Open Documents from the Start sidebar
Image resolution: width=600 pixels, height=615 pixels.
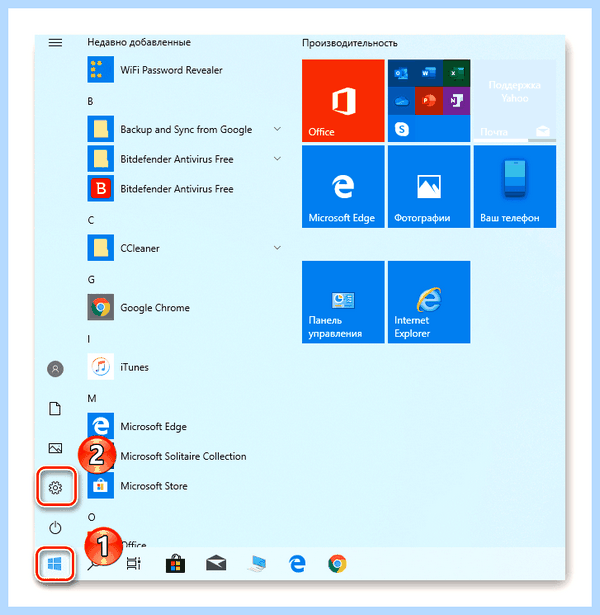(55, 408)
